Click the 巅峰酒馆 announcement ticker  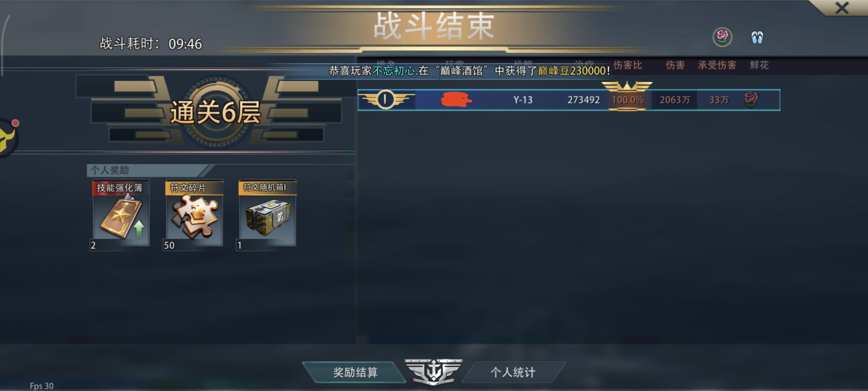pos(469,71)
